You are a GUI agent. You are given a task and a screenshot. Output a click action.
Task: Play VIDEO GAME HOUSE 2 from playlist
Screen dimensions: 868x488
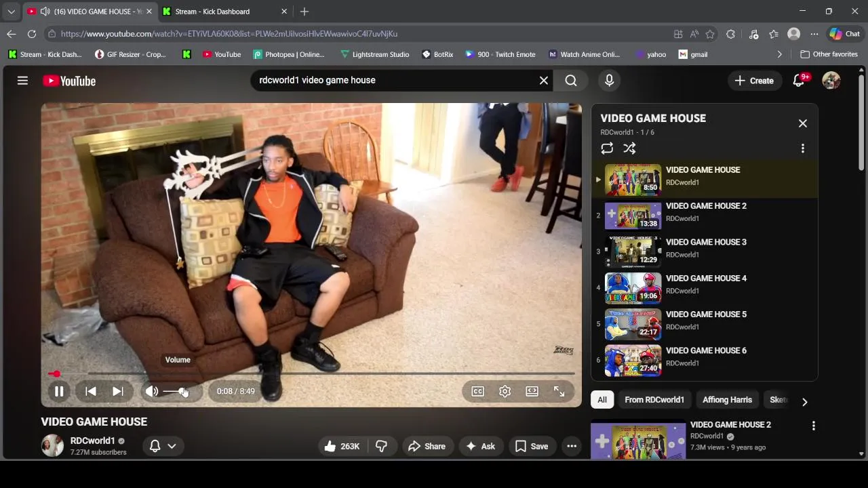coord(705,216)
